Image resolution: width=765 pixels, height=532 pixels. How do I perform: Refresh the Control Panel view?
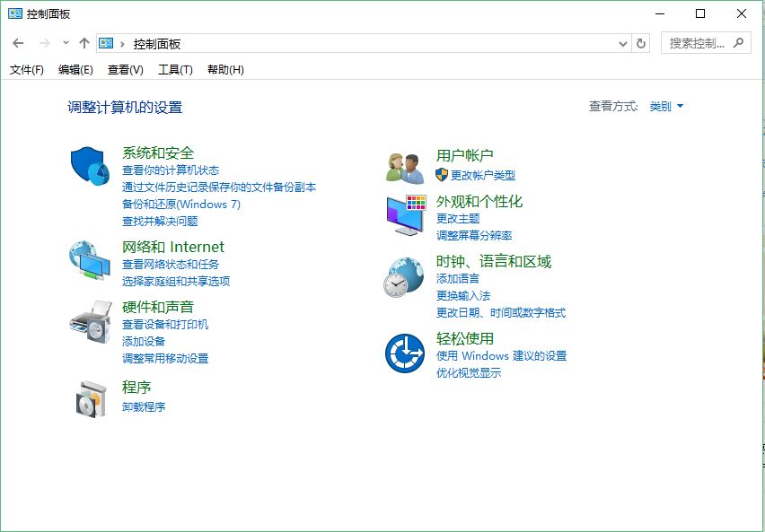pos(641,43)
